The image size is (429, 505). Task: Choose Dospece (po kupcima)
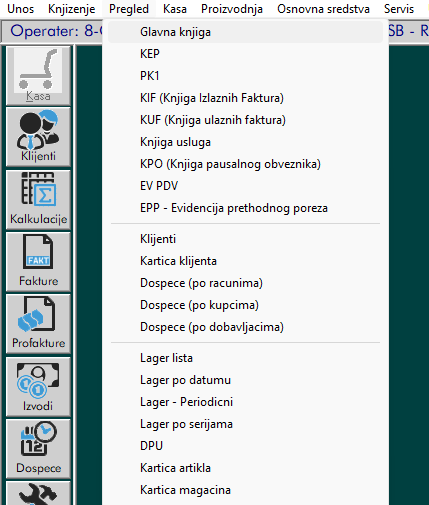coord(245,305)
